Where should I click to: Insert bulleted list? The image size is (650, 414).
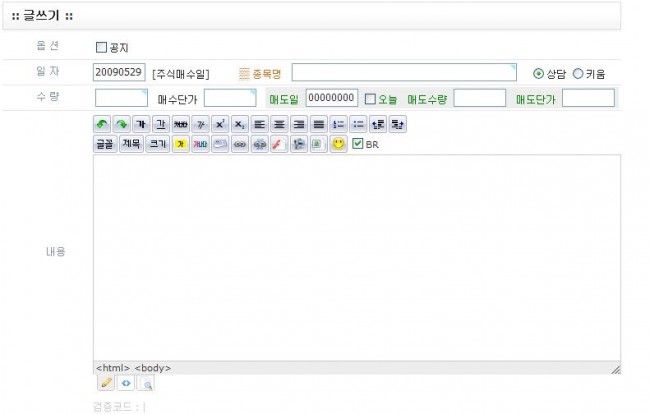pyautogui.click(x=358, y=124)
